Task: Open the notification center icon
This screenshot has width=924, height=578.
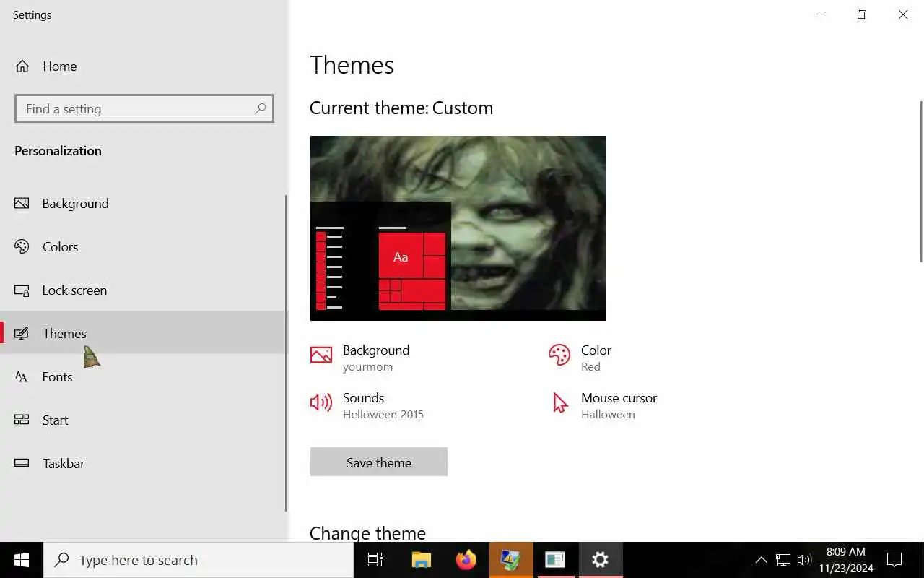Action: [x=894, y=560]
